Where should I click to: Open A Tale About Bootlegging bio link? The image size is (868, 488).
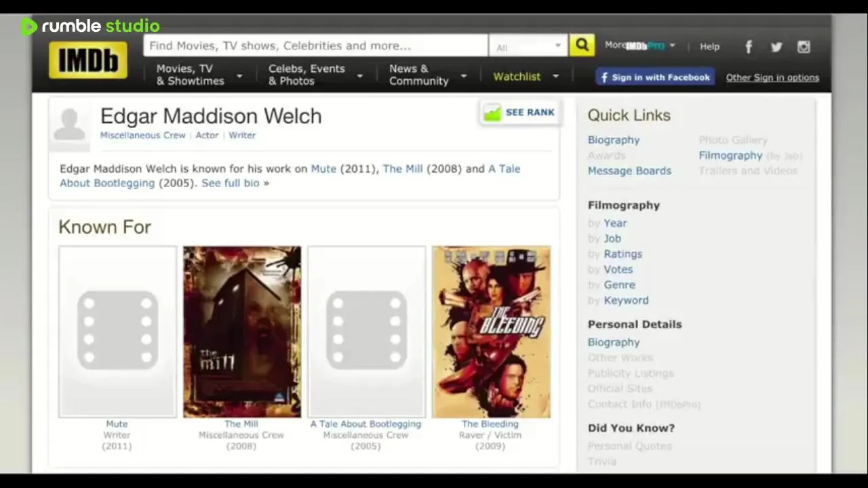290,176
